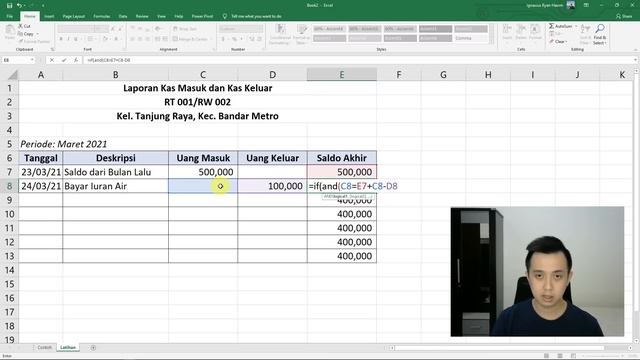Cancel the formula entry with the X icon
The image size is (640, 360).
[x=52, y=60]
